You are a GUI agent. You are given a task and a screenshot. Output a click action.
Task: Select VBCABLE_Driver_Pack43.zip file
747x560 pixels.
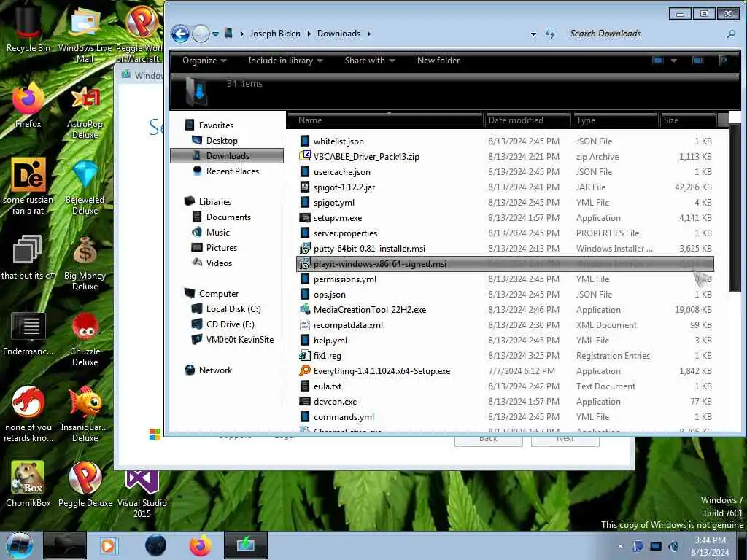click(505, 157)
